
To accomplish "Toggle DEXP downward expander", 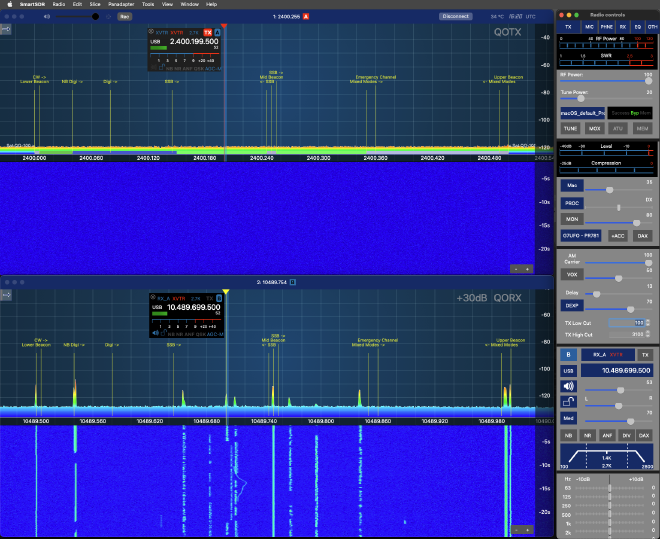I will click(573, 305).
